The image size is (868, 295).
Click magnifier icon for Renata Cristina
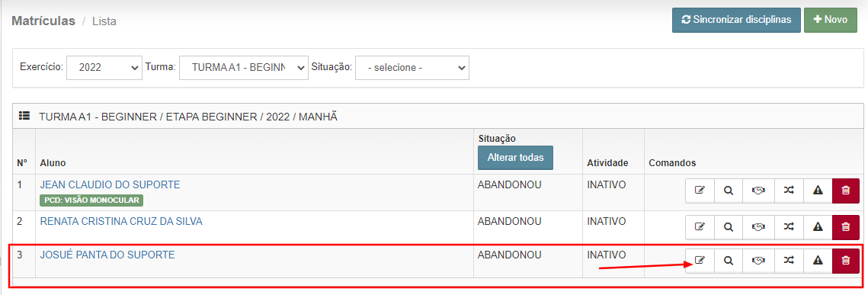(x=729, y=226)
